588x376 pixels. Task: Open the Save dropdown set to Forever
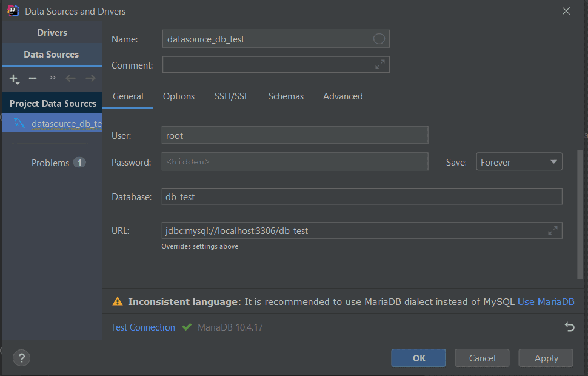519,161
